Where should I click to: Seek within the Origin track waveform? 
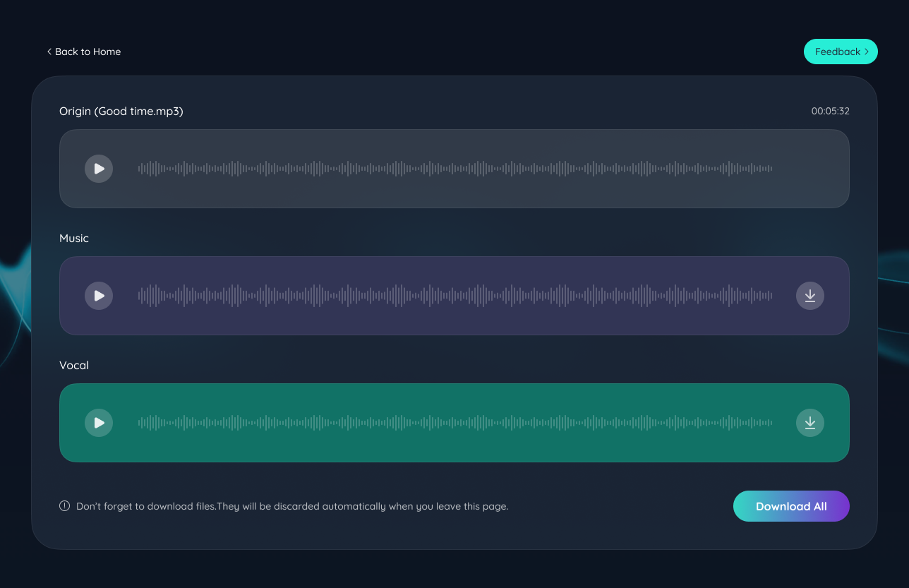(455, 168)
